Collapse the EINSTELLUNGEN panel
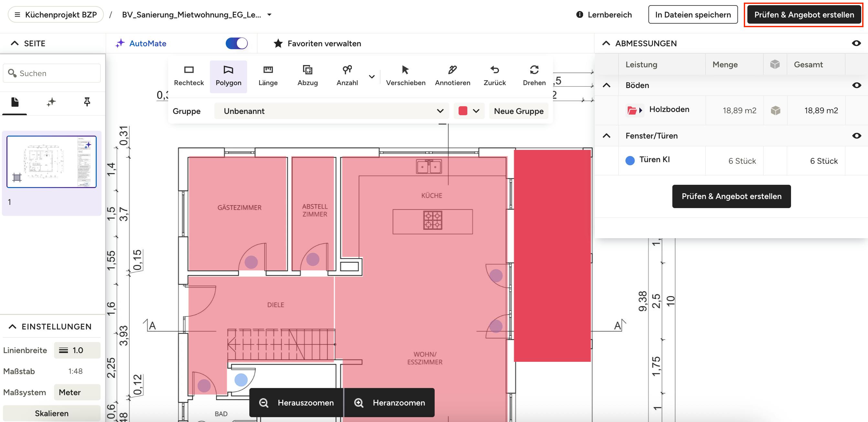868x422 pixels. coord(12,327)
